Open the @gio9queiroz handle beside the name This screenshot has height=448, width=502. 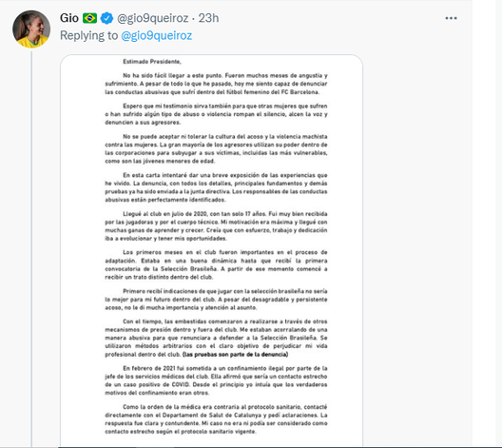point(152,18)
